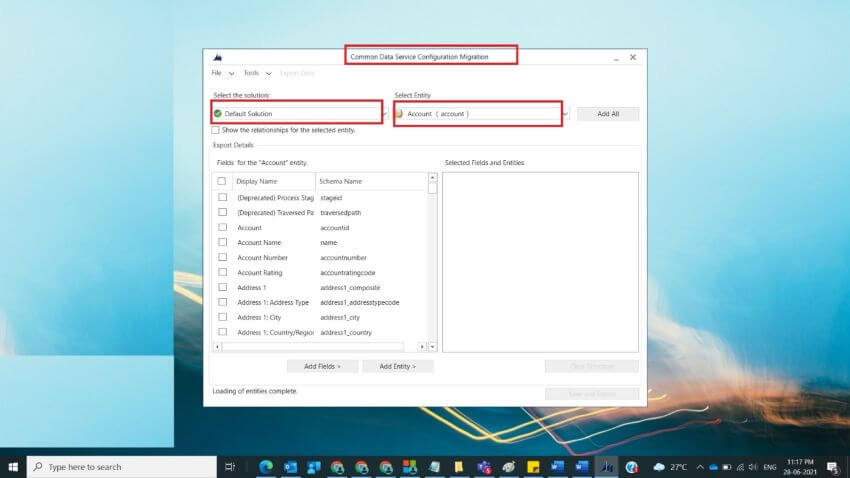The image size is (850, 478).
Task: Check the Address 1 composite field
Action: 223,287
